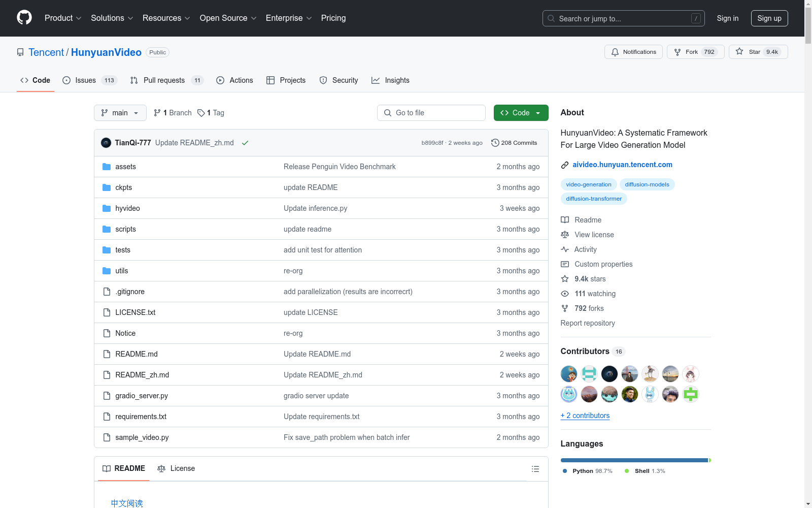Click the hyvideo folder icon
Viewport: 812px width, 508px height.
(x=107, y=208)
